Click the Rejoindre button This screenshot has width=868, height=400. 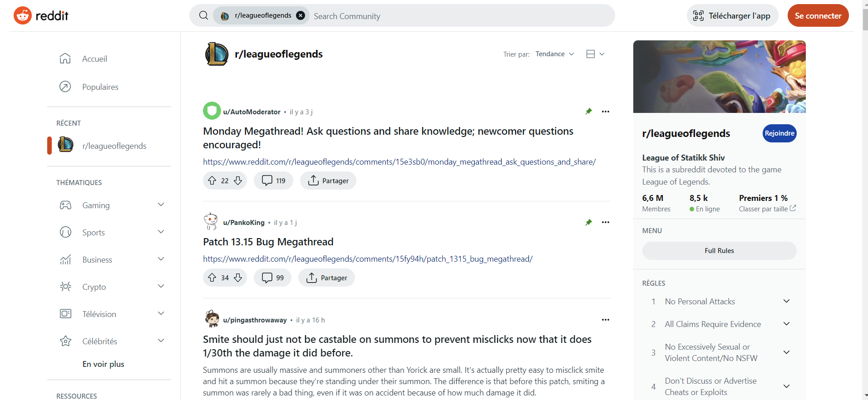779,133
